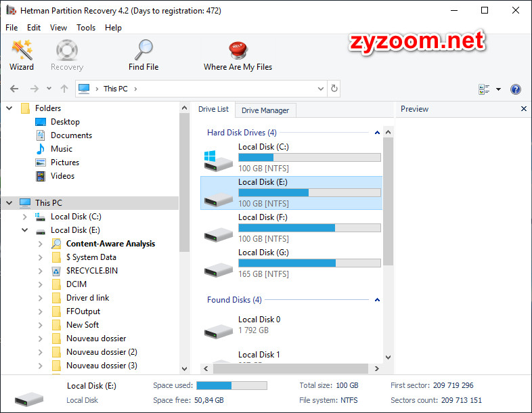Click the computer icon in address bar

point(84,89)
